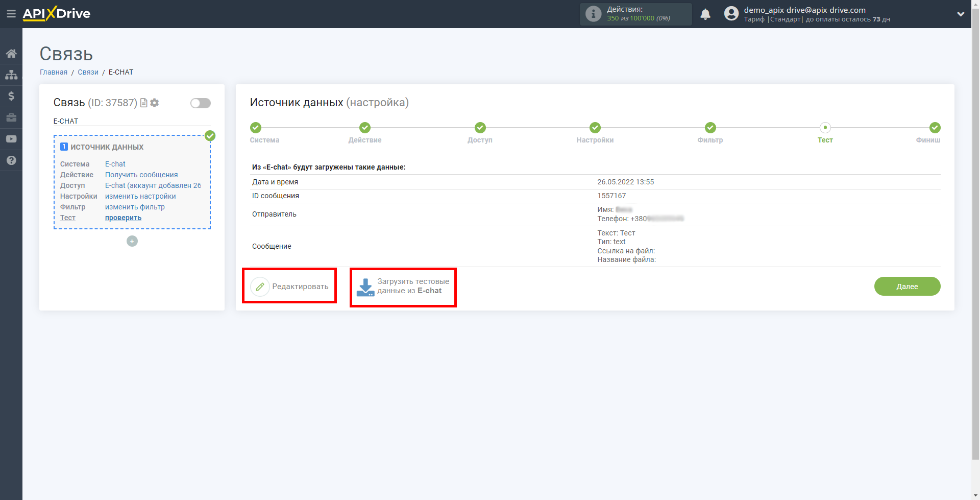Click the Тест label link
The height and width of the screenshot is (500, 980).
[68, 218]
